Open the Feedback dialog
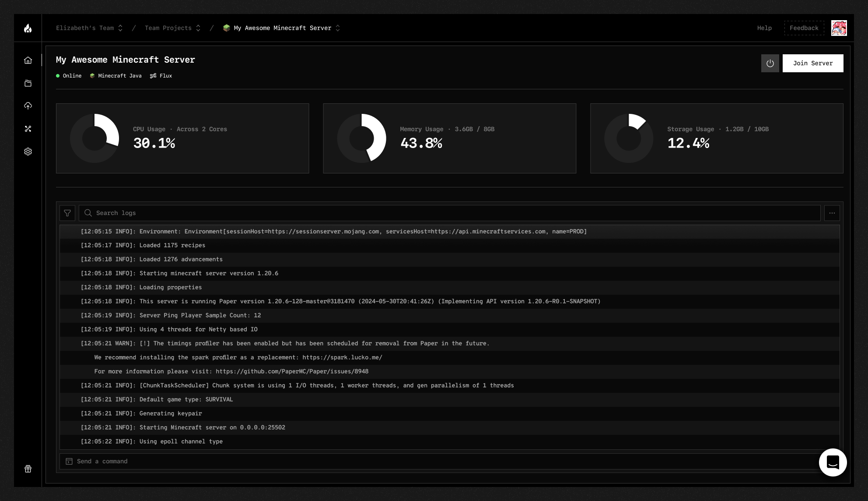 pyautogui.click(x=804, y=28)
